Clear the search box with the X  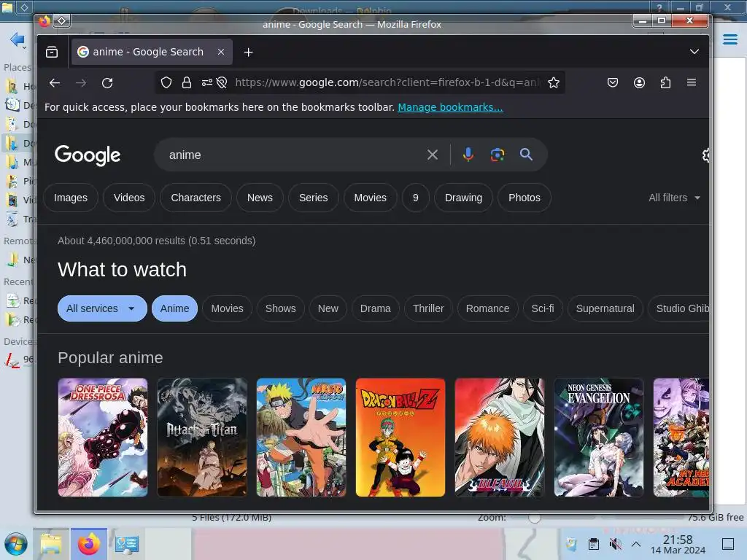tap(433, 155)
